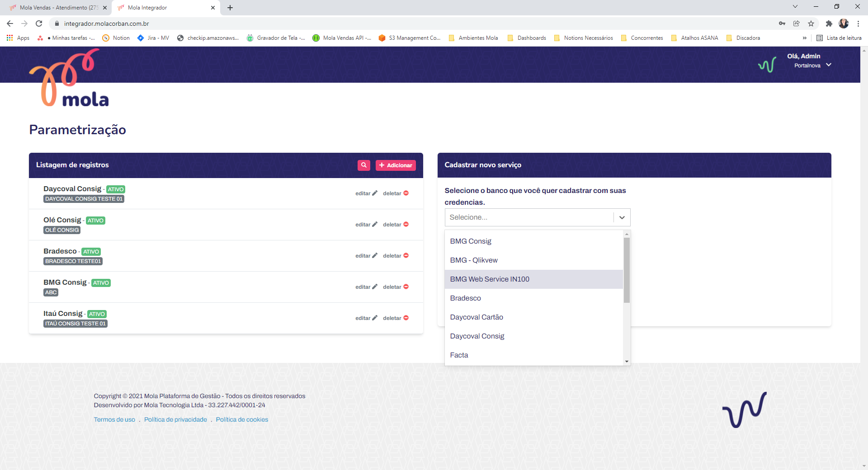The width and height of the screenshot is (868, 470).
Task: Open Minhas tarefas bookmark
Action: point(66,38)
